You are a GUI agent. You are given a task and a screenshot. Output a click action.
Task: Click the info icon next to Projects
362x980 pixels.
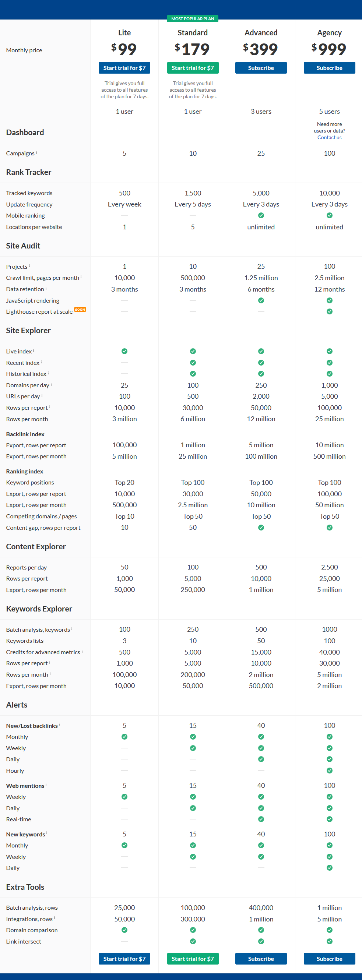tap(29, 266)
